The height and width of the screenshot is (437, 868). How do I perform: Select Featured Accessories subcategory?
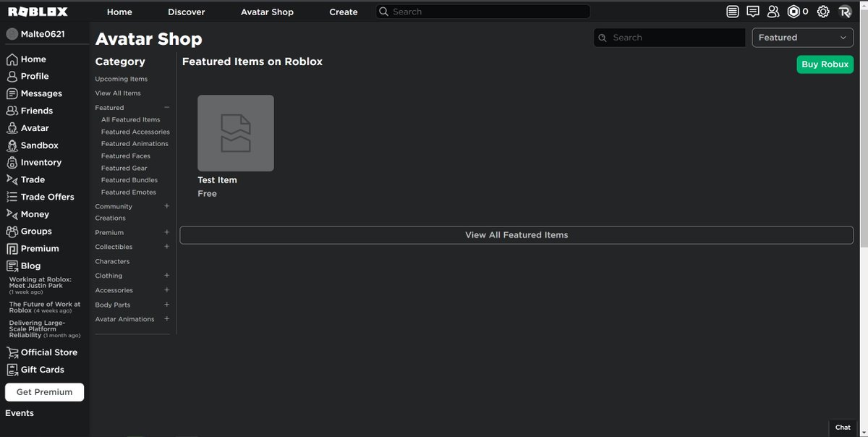point(135,132)
